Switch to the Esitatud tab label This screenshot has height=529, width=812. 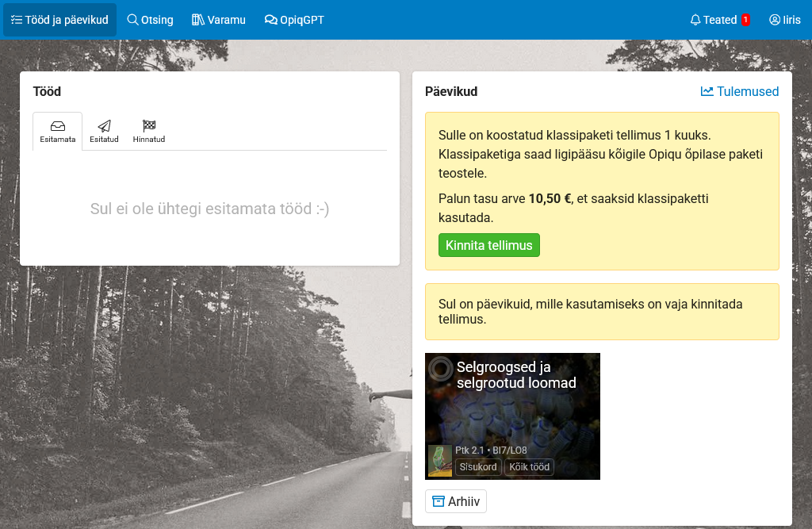104,140
